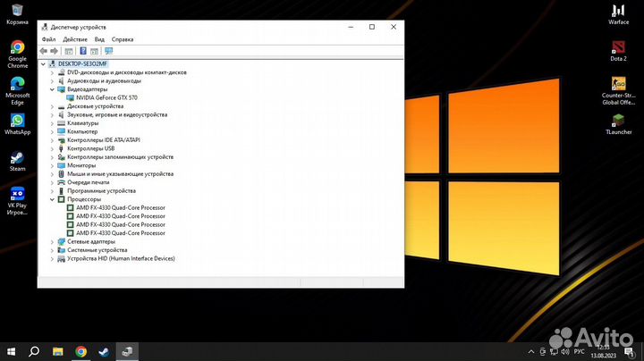Open the Вид menu

pyautogui.click(x=99, y=39)
